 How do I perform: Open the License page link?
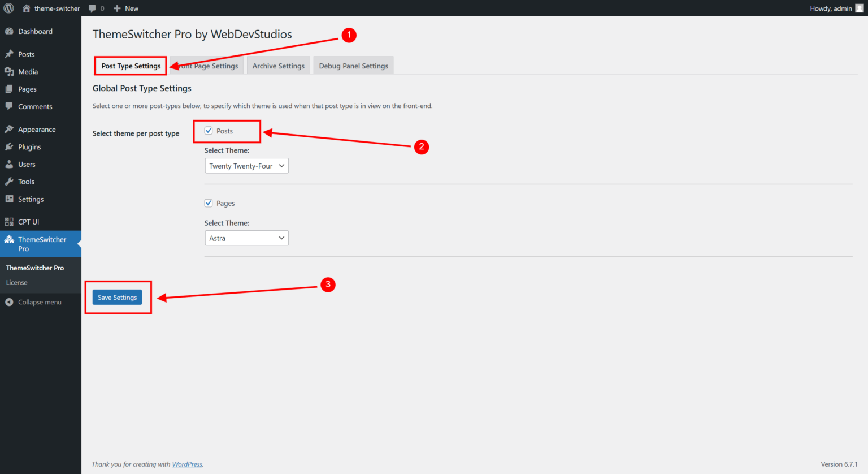click(16, 282)
